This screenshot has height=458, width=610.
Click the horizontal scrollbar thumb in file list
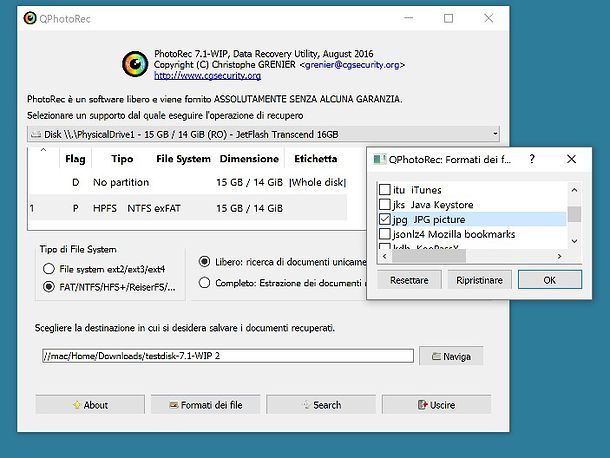[x=429, y=256]
